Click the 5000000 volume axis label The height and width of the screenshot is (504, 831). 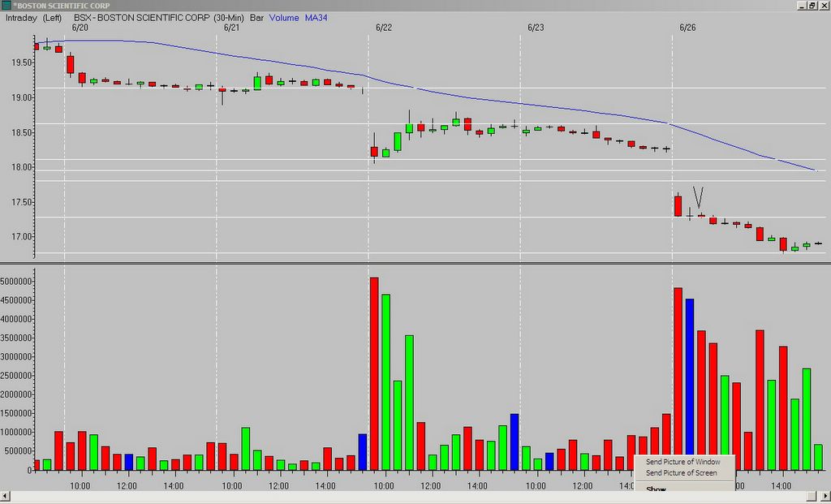click(15, 282)
